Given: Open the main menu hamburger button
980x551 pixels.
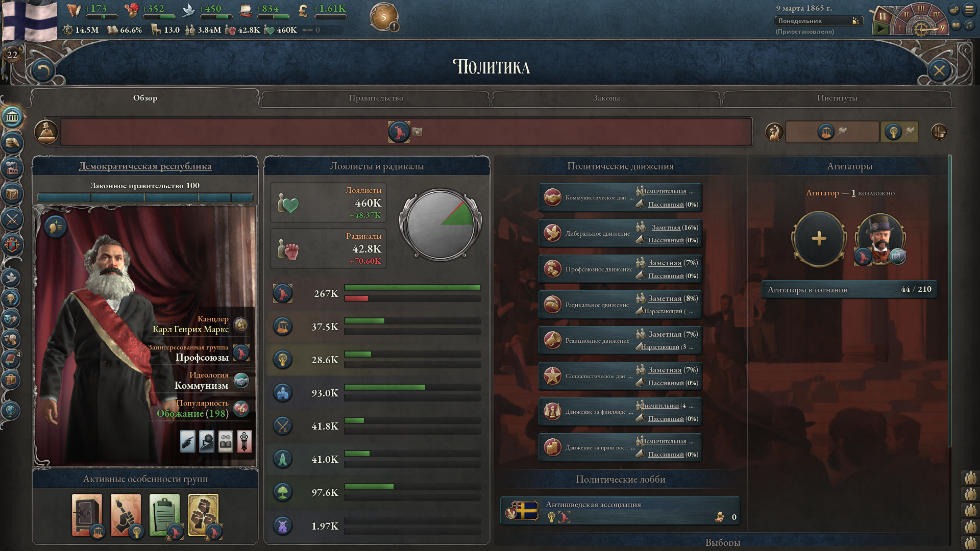Looking at the screenshot, I should [x=968, y=10].
